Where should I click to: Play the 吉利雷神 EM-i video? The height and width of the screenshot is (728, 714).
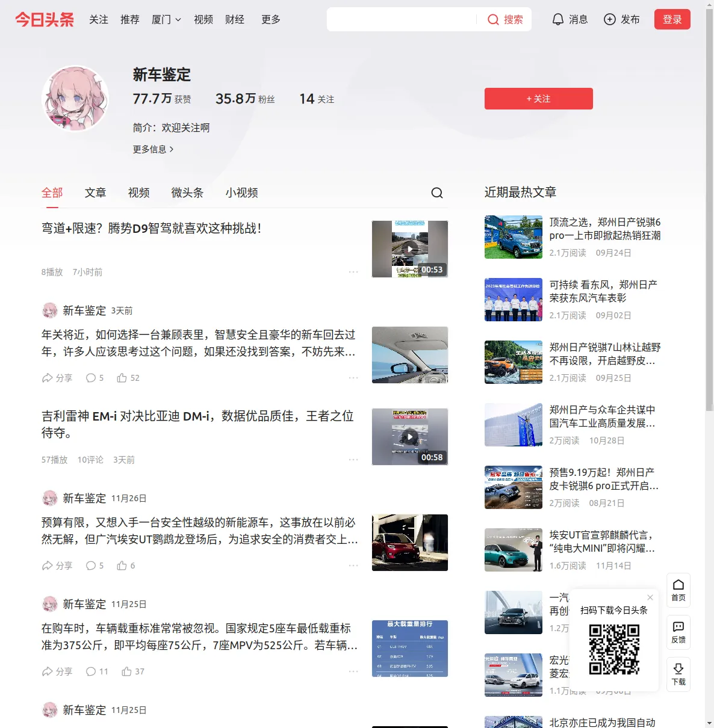coord(410,437)
